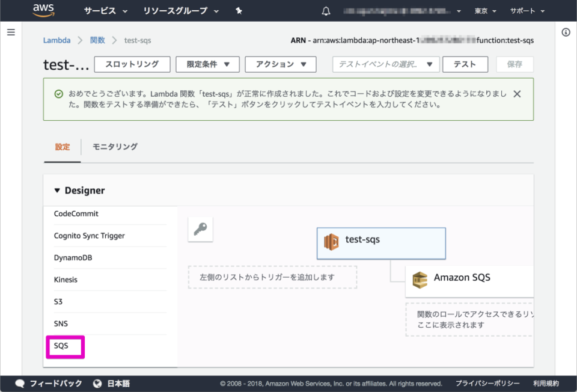Click the pin favorites icon in navbar

click(239, 10)
